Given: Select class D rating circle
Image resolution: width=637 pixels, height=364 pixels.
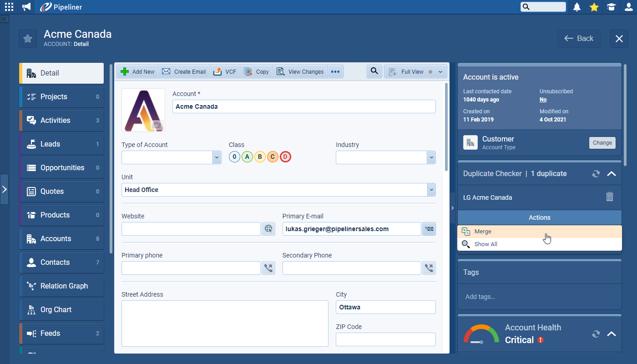Looking at the screenshot, I should point(285,157).
